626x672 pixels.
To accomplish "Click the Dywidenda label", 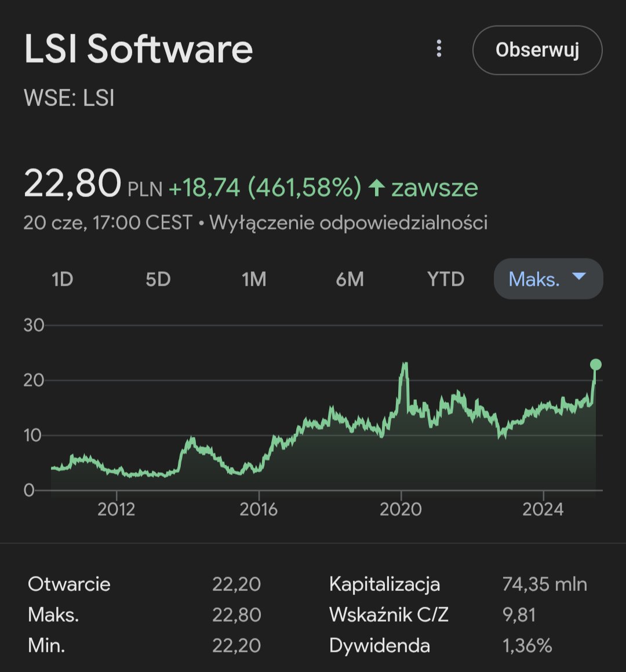I will pos(380,645).
